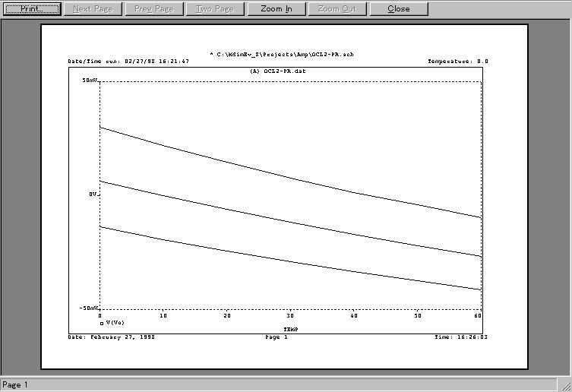
Task: Click the 0V y-axis label
Action: point(93,194)
